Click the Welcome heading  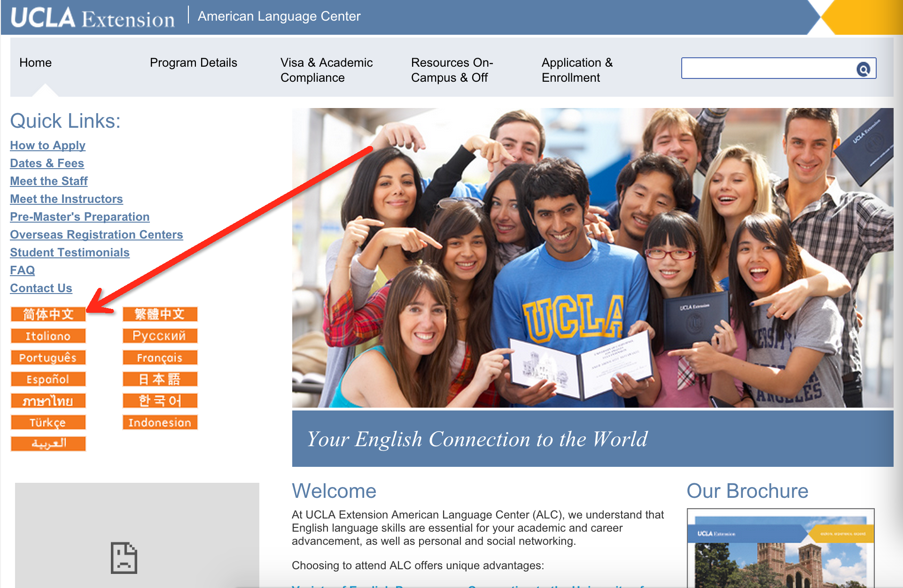click(x=334, y=491)
